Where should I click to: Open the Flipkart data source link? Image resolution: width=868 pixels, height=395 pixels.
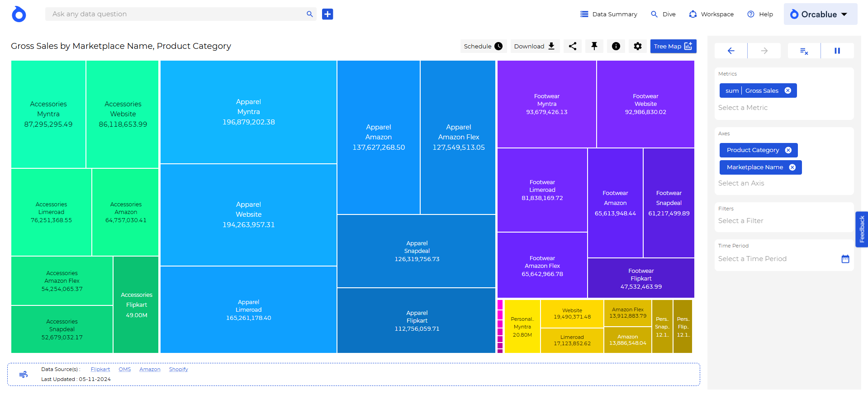click(x=100, y=369)
